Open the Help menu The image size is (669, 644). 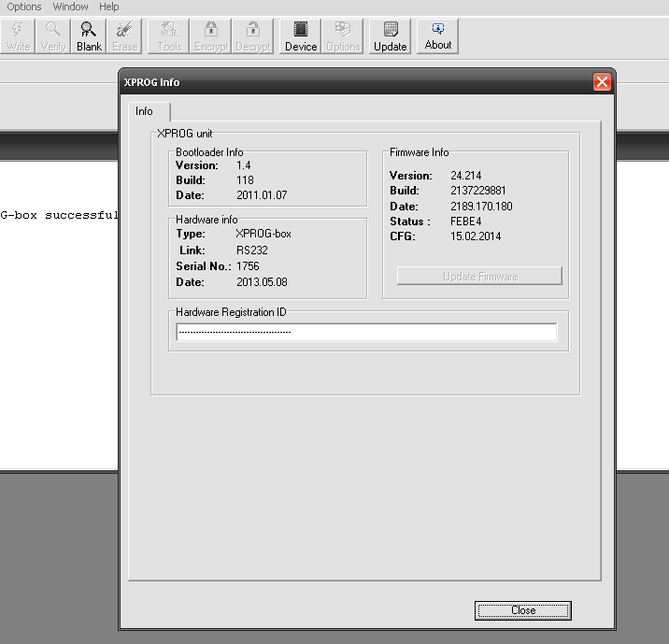pyautogui.click(x=108, y=7)
